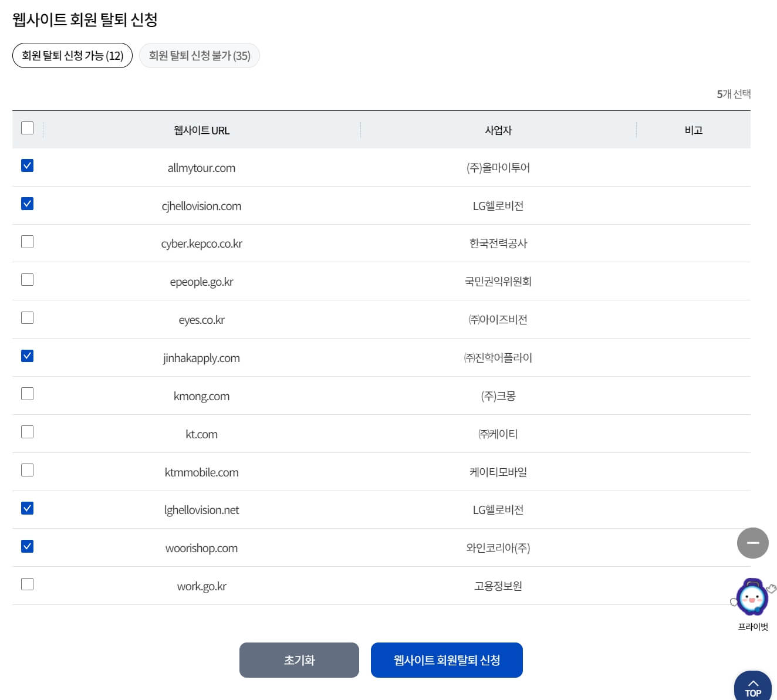Submit via 웹사이트 회원탈퇴 신청 button
Image resolution: width=777 pixels, height=700 pixels.
pos(447,660)
